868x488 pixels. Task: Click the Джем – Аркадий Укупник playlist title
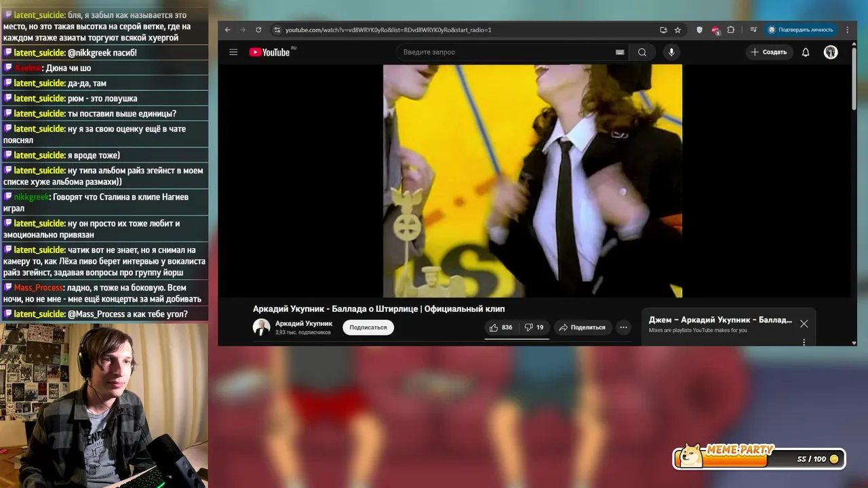pyautogui.click(x=720, y=320)
